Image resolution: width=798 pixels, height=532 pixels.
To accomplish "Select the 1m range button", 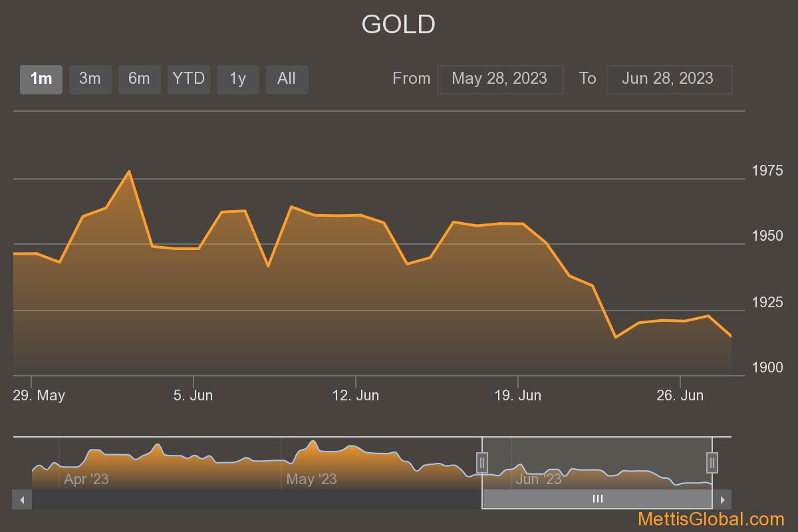I will pos(41,79).
